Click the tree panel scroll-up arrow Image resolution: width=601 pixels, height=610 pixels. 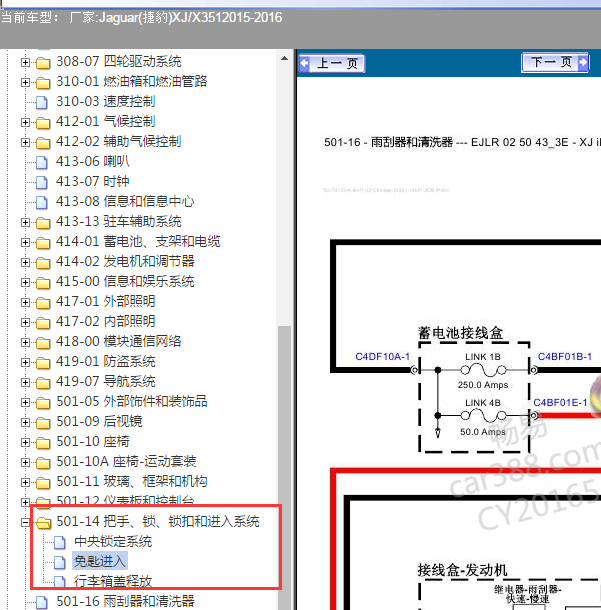284,59
